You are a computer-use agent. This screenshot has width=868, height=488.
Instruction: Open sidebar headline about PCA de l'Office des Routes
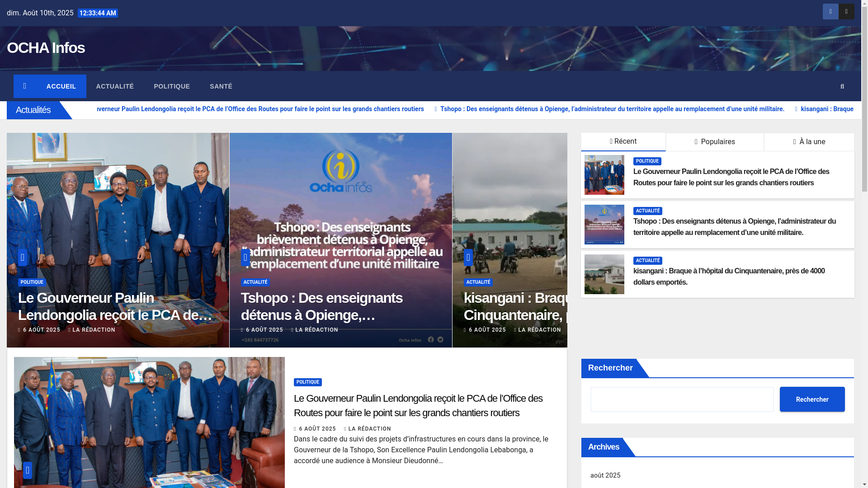point(731,177)
